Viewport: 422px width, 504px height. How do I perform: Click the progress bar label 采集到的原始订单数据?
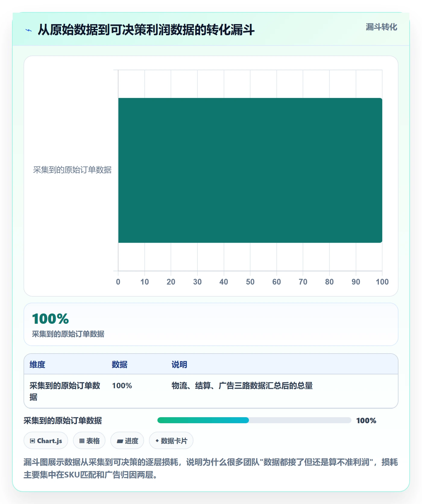(x=63, y=421)
